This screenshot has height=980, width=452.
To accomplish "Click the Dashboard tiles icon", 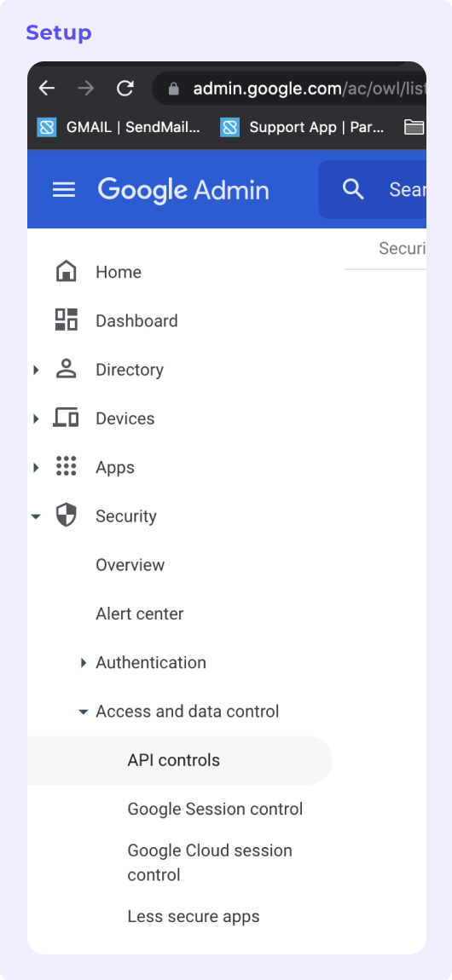I will [67, 320].
